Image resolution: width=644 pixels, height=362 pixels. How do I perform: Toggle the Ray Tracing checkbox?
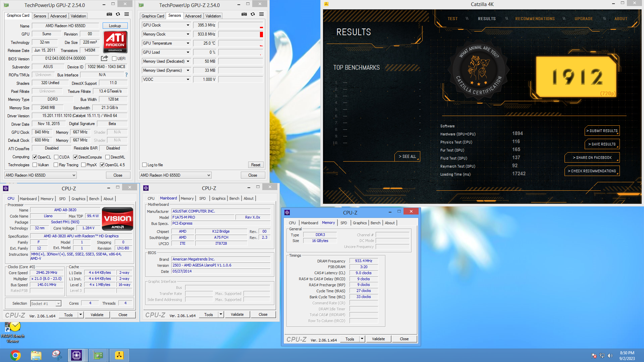click(x=56, y=165)
